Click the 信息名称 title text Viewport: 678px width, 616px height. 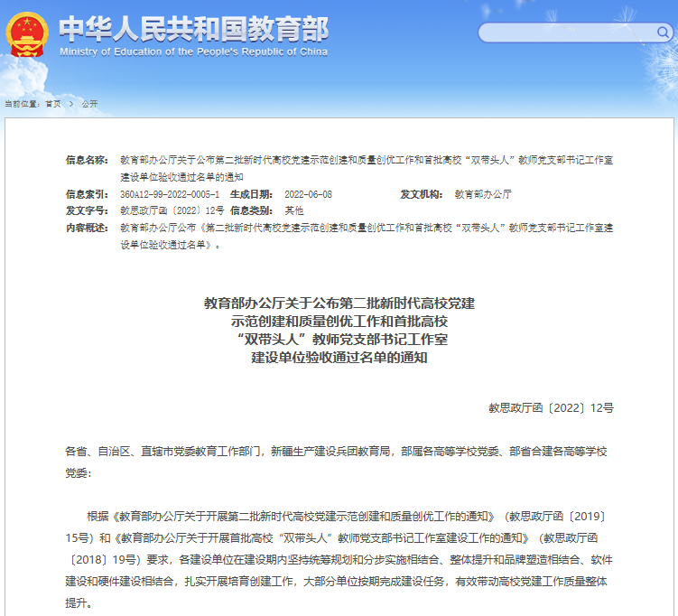coord(366,168)
